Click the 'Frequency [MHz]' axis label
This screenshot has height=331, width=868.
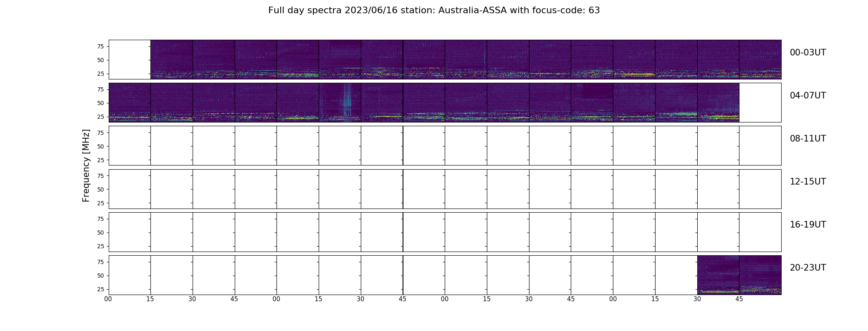point(86,165)
